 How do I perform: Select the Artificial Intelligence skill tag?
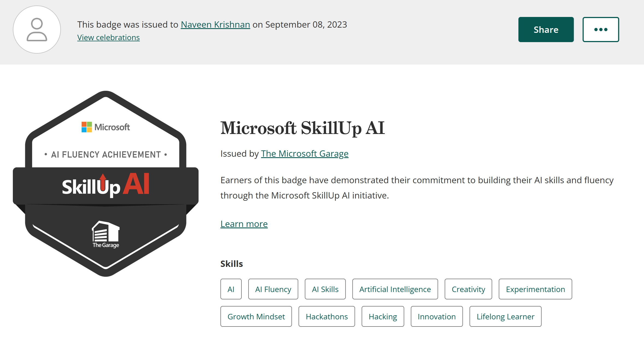pos(395,289)
